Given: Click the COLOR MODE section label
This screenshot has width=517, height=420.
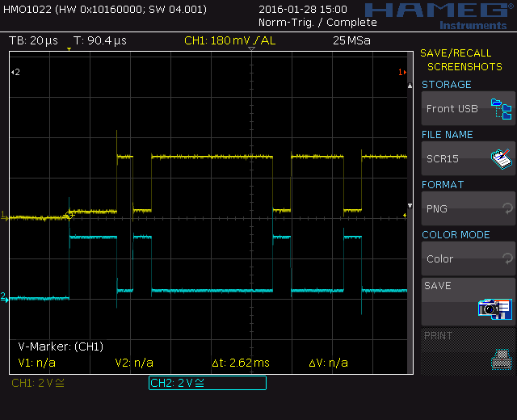Looking at the screenshot, I should tap(456, 235).
